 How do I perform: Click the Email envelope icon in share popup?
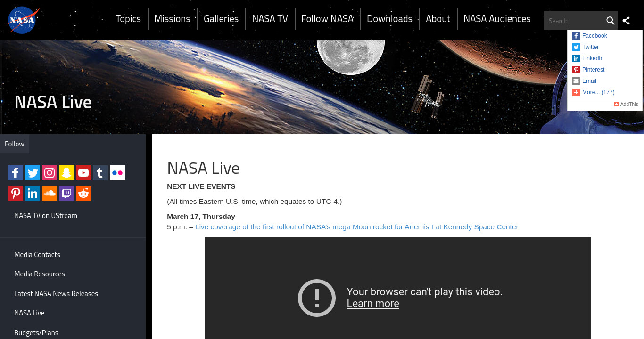click(576, 81)
